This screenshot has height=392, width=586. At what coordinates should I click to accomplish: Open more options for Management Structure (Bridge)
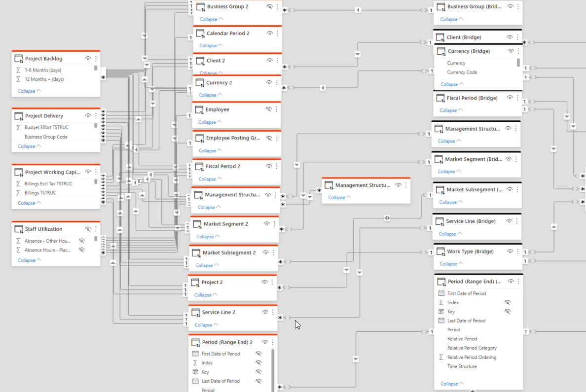point(516,129)
